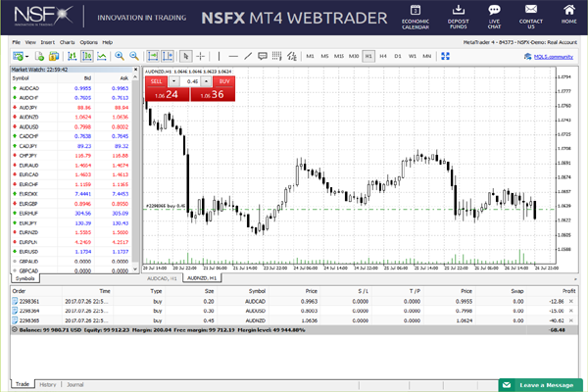This screenshot has height=392, width=588.
Task: Open the Charts menu
Action: pyautogui.click(x=67, y=42)
